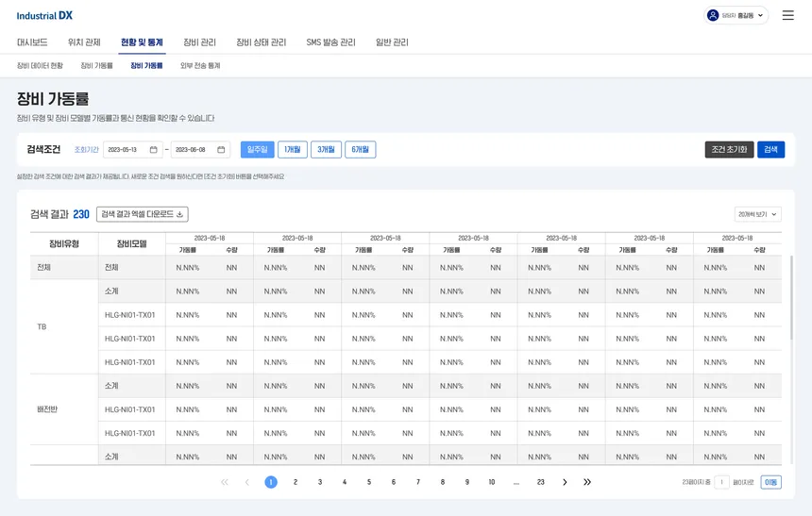Select the 6개월 period button
The width and height of the screenshot is (812, 516).
pyautogui.click(x=361, y=150)
